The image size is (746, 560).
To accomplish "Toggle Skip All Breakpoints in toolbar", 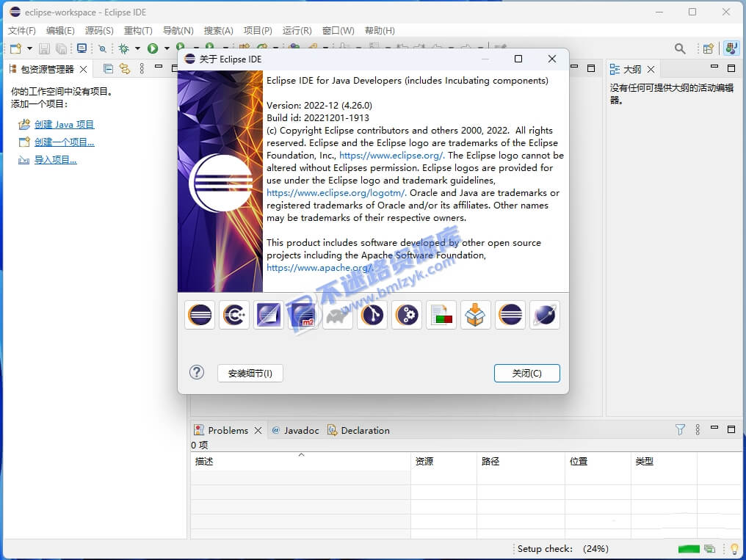I will [102, 48].
